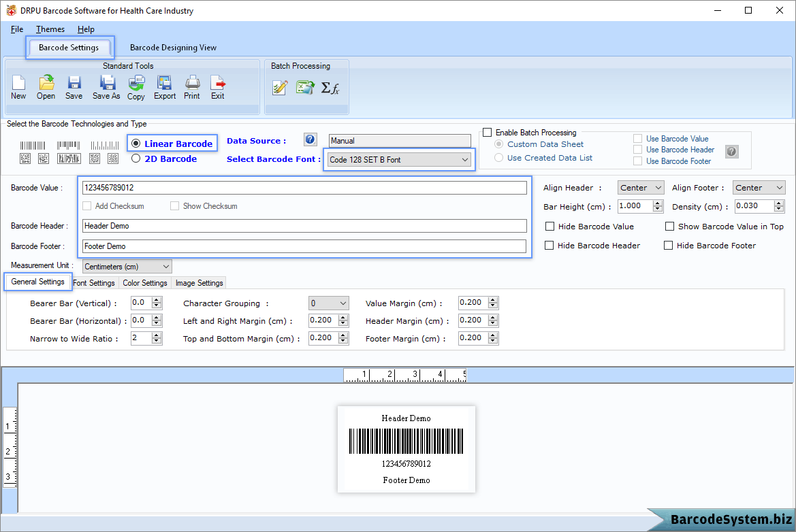This screenshot has height=532, width=796.
Task: Click the gray help icon near Use Barcode Header
Action: [731, 151]
